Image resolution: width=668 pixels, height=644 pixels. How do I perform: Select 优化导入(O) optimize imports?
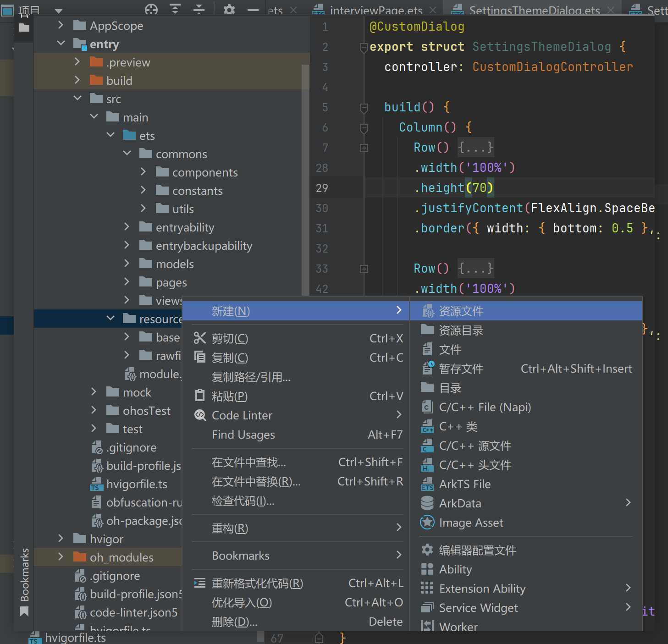296,602
